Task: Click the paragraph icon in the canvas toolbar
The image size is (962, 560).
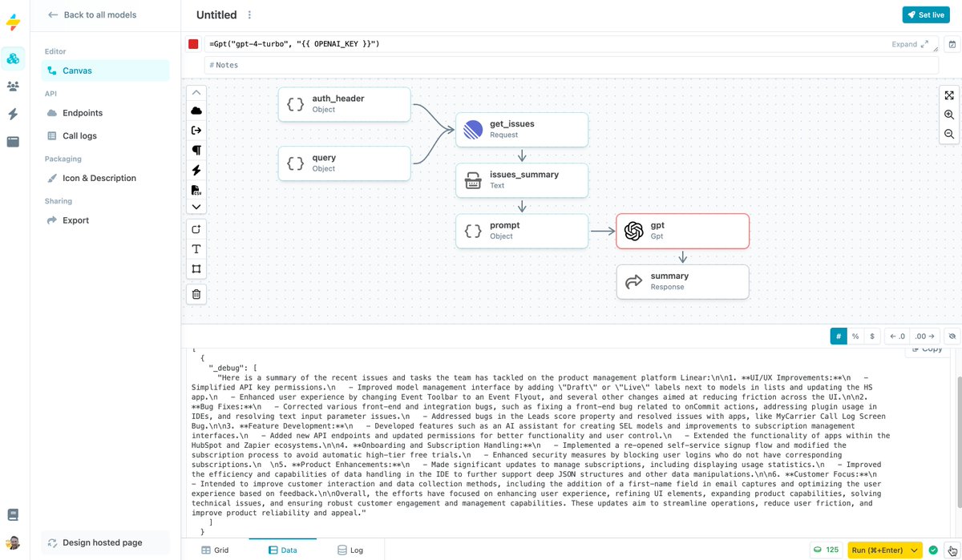Action: [196, 150]
